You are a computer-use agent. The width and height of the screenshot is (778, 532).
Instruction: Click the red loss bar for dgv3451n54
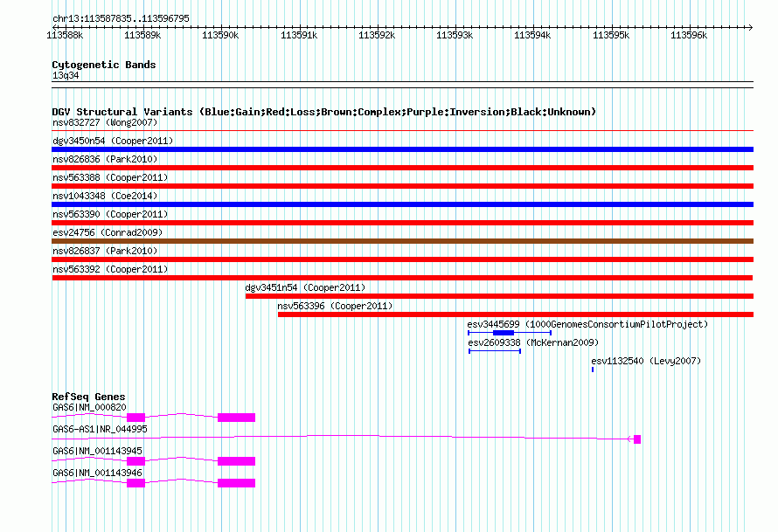(x=499, y=296)
